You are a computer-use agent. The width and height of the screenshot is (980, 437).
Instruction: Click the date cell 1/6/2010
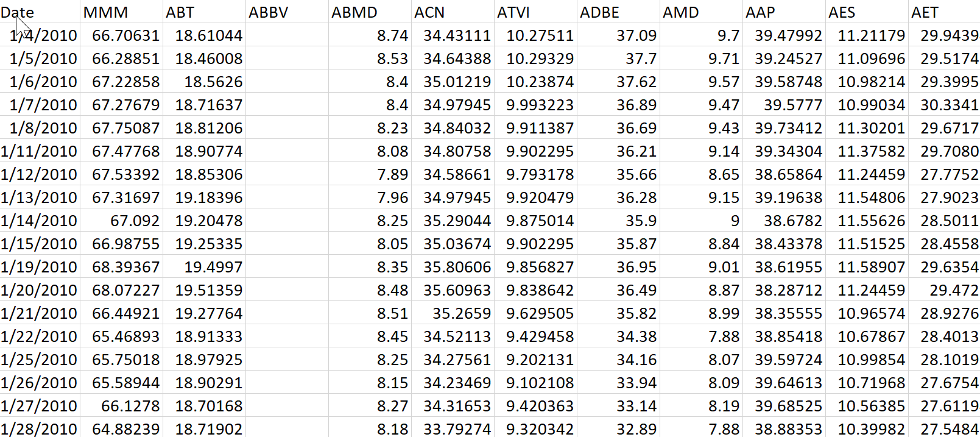click(x=40, y=82)
